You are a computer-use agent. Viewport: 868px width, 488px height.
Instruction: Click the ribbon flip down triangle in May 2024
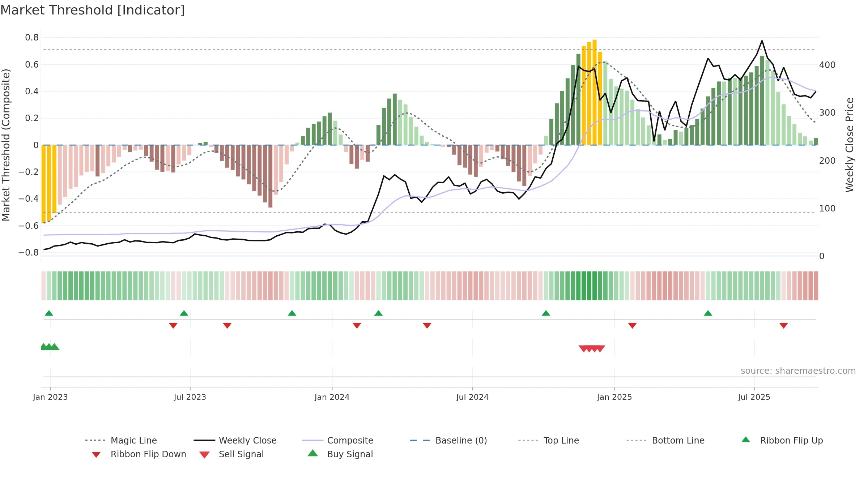point(427,326)
